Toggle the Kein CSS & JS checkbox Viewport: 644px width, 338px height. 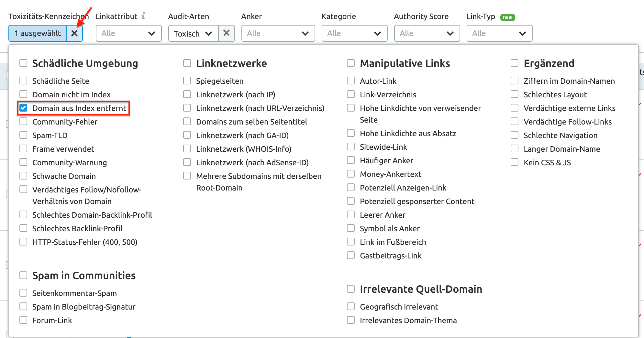(x=515, y=162)
